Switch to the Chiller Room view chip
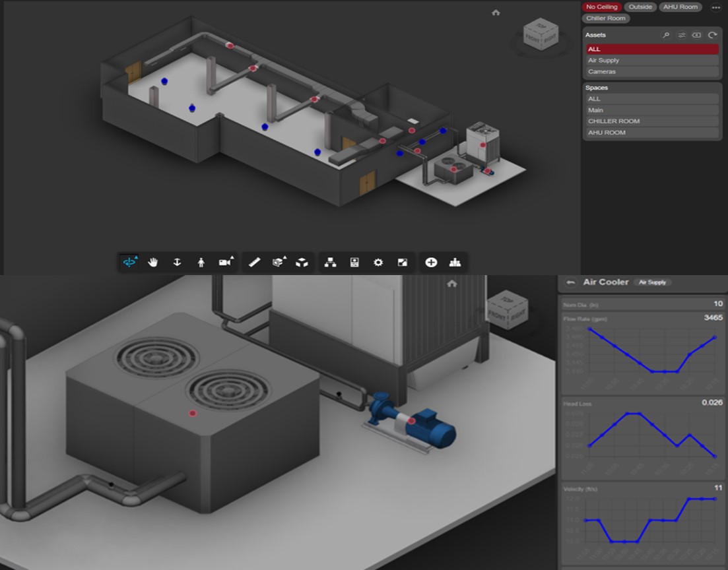 [605, 18]
